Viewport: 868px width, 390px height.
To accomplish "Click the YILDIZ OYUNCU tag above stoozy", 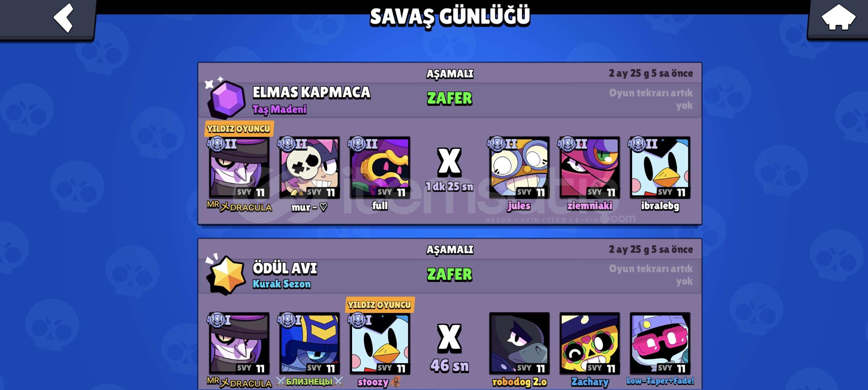I will point(380,305).
